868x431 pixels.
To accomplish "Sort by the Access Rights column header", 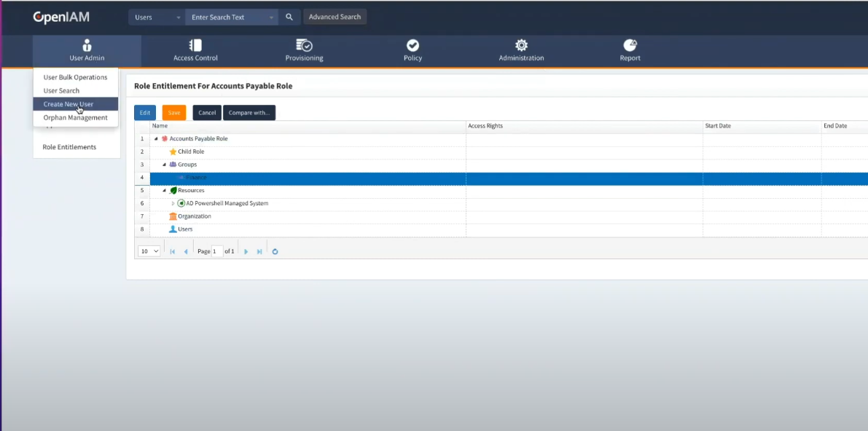I will [584, 126].
